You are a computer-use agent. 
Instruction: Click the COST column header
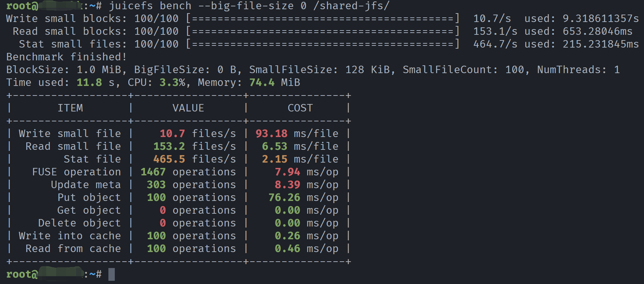pos(300,108)
